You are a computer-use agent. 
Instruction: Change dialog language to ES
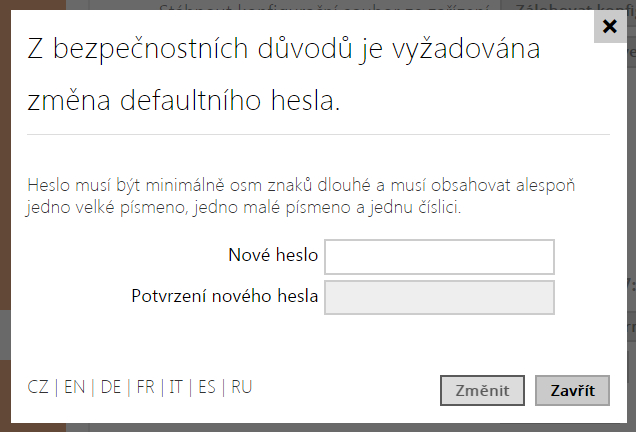pos(207,387)
